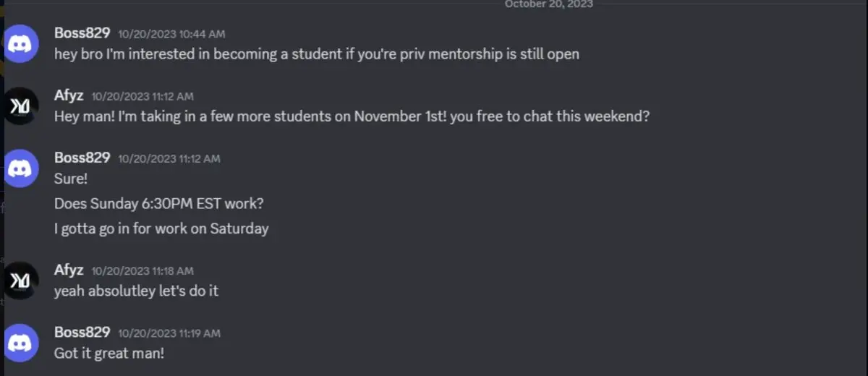Viewport: 868px width, 376px height.
Task: Click Boss829's avatar next to "Got it great man!"
Action: click(21, 343)
